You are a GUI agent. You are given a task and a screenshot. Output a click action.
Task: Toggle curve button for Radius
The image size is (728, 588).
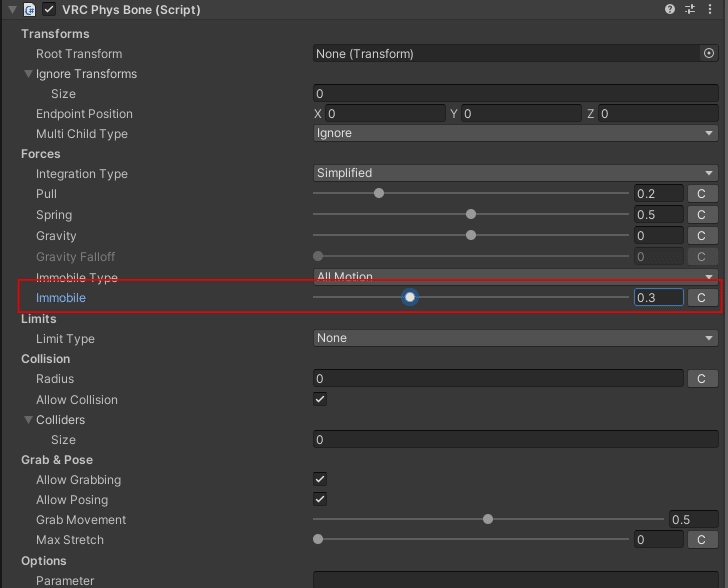coord(702,379)
